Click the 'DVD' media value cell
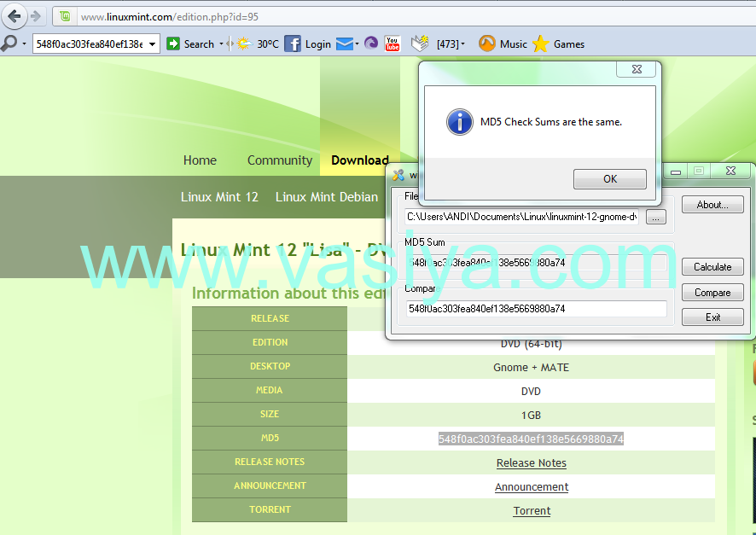Viewport: 756px width, 535px height. (531, 391)
